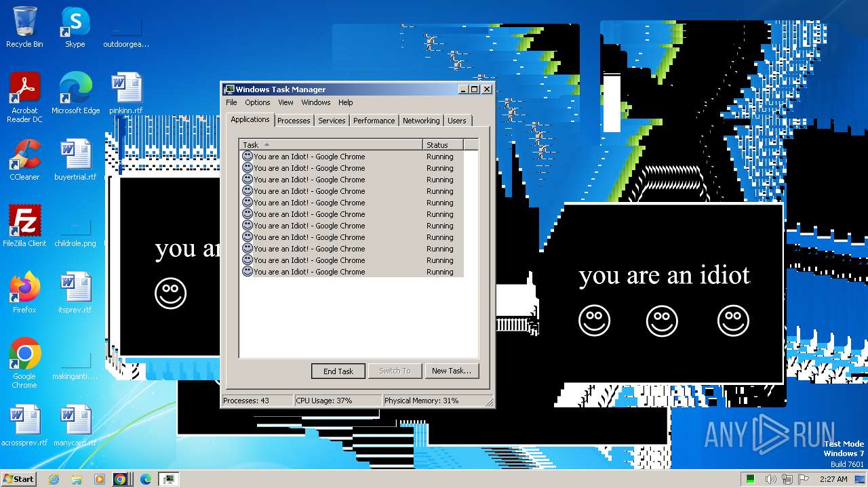Select the acrossprev.rtf document
Image resolution: width=868 pixels, height=488 pixels.
pyautogui.click(x=24, y=426)
